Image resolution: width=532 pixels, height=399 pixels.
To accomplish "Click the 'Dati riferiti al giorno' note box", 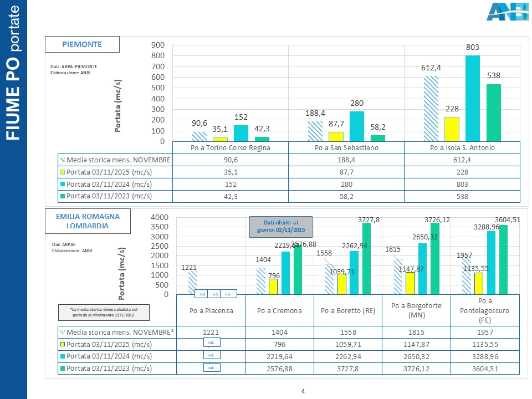I will (280, 226).
